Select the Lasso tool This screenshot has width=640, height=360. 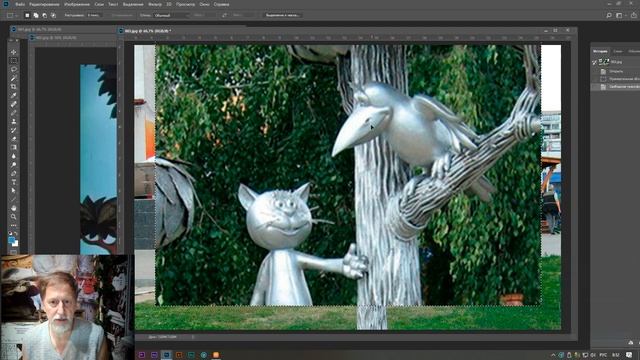point(13,69)
